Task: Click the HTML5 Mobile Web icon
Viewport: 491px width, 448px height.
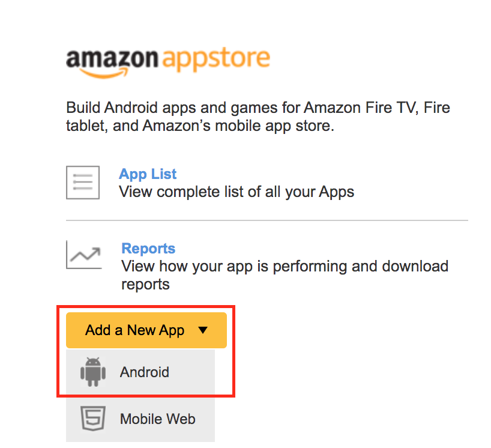Action: pyautogui.click(x=92, y=419)
